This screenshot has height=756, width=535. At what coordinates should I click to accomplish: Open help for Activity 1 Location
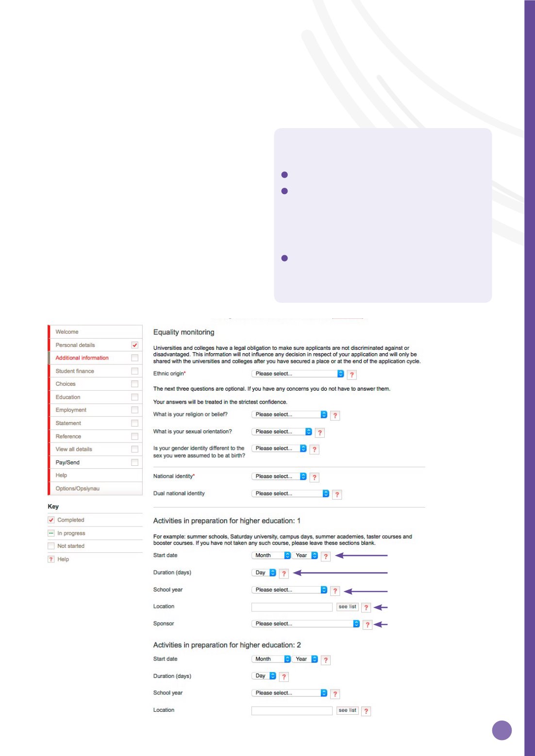click(367, 608)
